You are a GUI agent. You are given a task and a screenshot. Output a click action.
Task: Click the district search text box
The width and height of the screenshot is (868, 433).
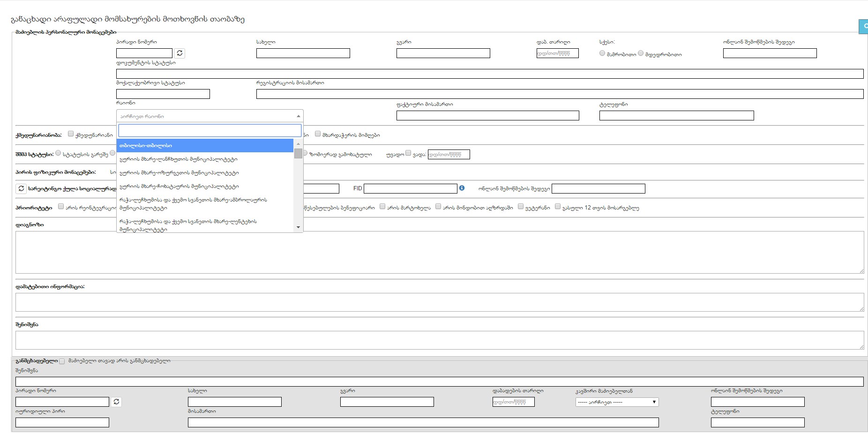tap(210, 130)
